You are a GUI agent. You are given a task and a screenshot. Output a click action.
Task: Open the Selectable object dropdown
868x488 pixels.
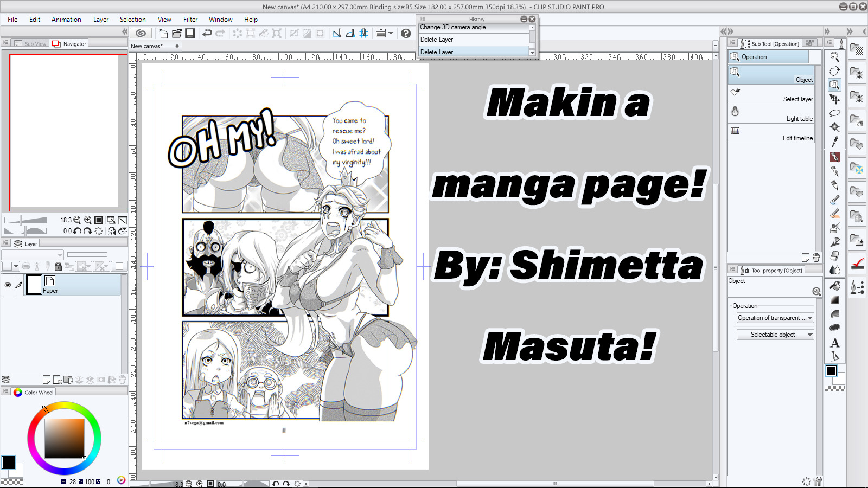[775, 335]
